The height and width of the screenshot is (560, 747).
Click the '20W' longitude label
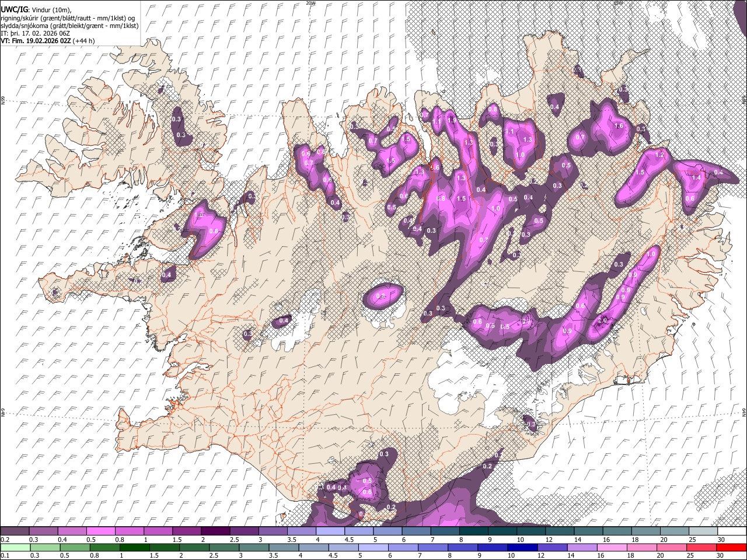(x=310, y=3)
